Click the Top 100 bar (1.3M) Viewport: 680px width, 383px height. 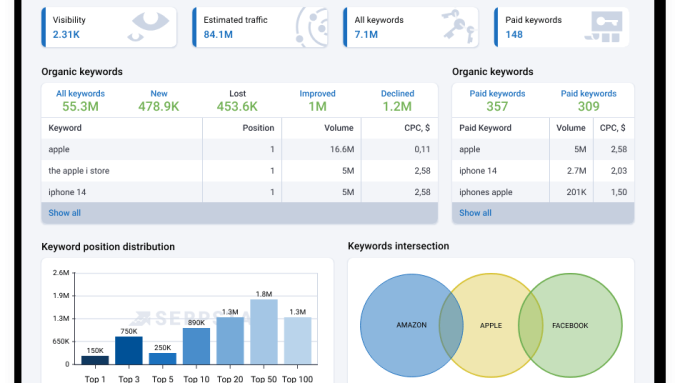tap(298, 341)
